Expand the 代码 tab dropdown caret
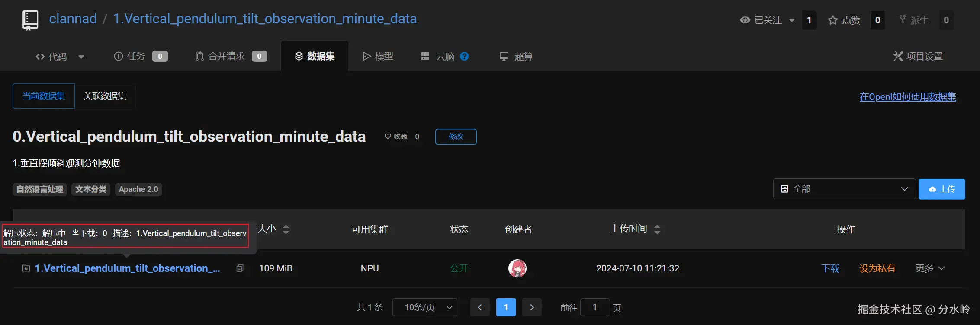The width and height of the screenshot is (980, 325). click(x=81, y=57)
